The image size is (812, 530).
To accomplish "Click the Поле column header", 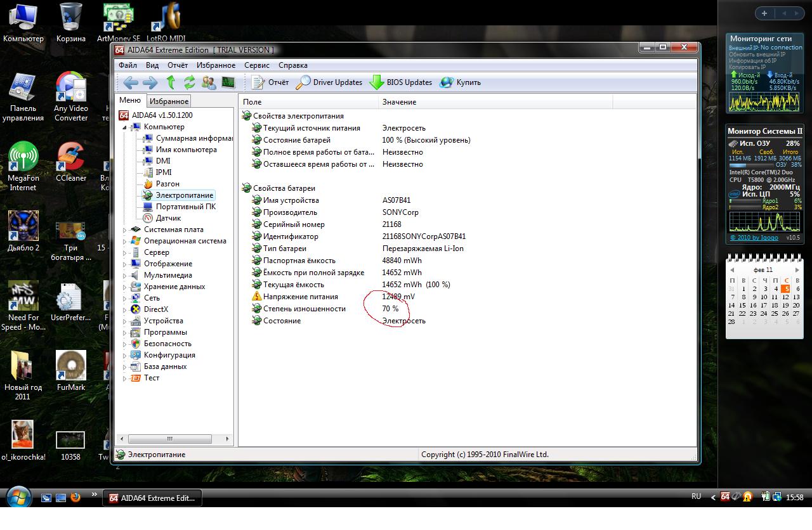I will point(308,101).
